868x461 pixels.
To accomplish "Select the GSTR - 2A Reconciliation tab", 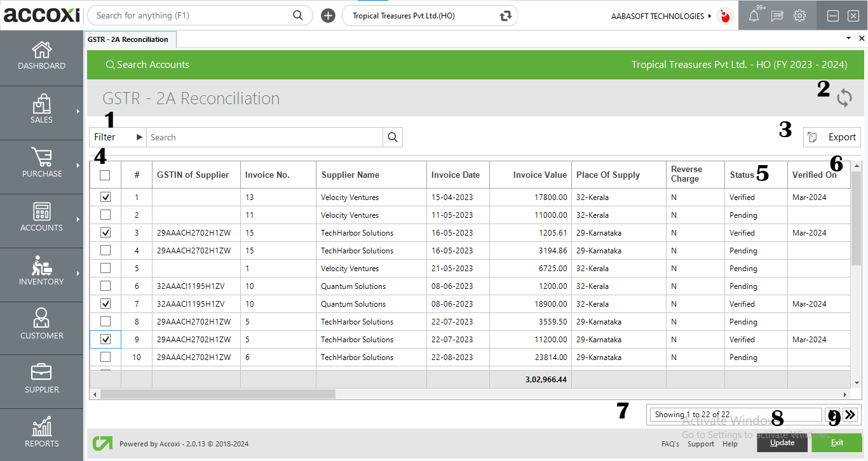I will [x=128, y=39].
